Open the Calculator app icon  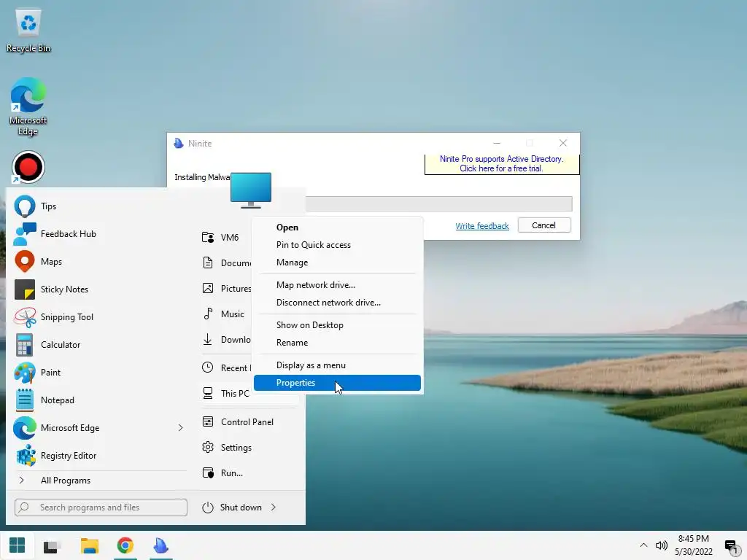coord(24,345)
